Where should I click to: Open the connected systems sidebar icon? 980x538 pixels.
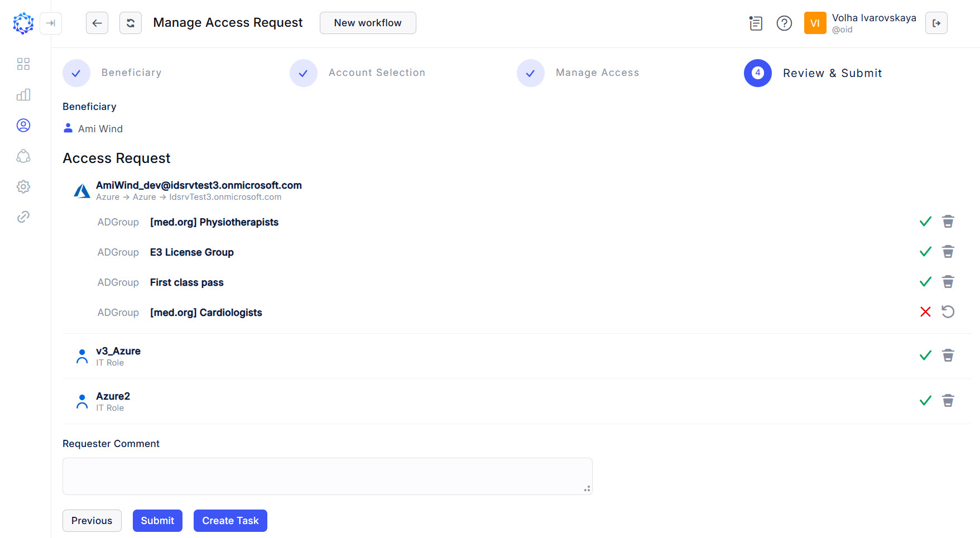[23, 156]
